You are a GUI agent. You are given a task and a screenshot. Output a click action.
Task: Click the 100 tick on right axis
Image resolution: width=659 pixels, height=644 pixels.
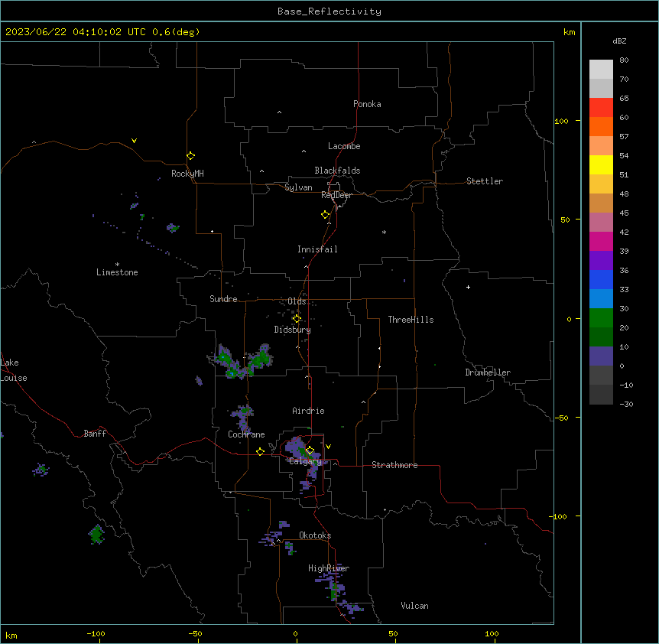click(561, 121)
